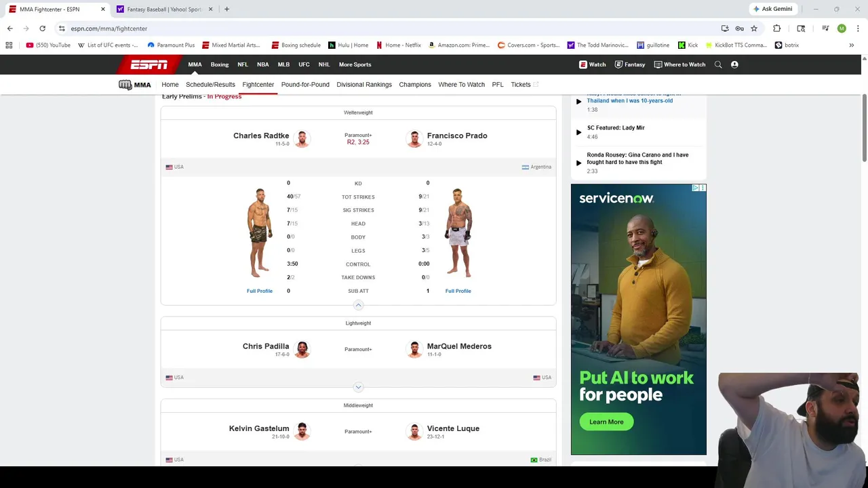
Task: Expand the Padilla vs Mederos fight details
Action: coord(358,387)
